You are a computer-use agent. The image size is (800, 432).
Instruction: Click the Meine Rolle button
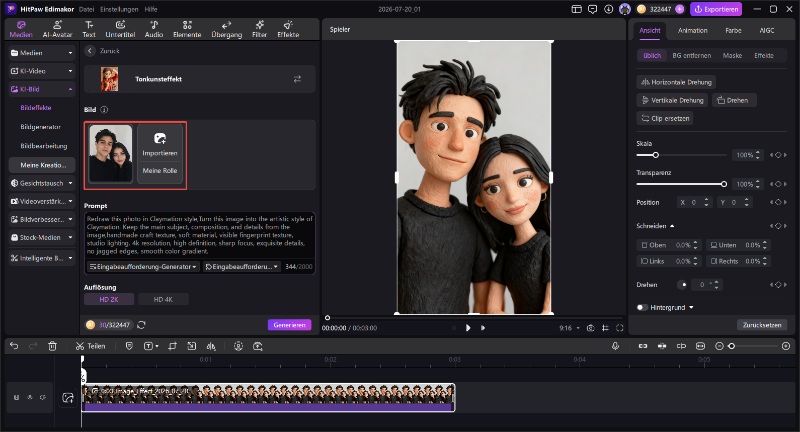[x=160, y=170]
